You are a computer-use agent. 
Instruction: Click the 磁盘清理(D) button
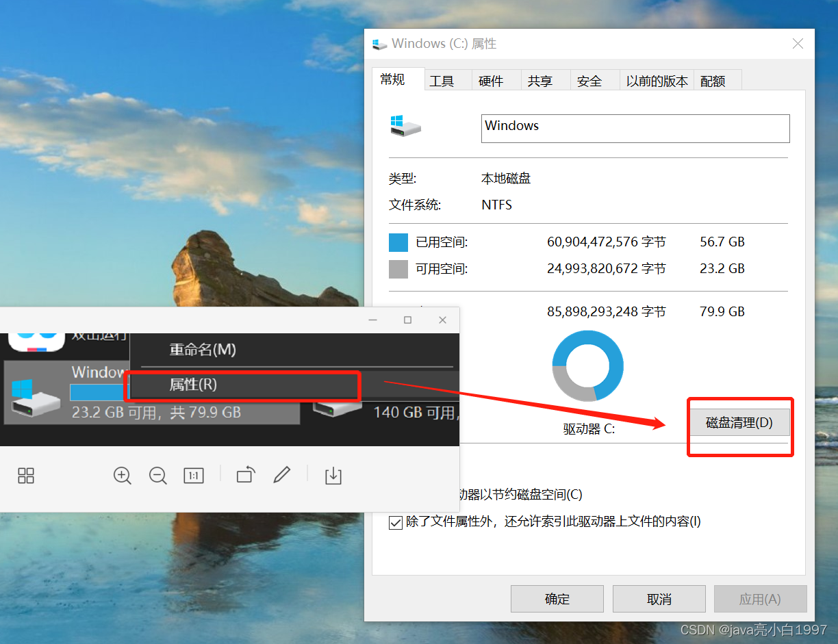(x=739, y=422)
